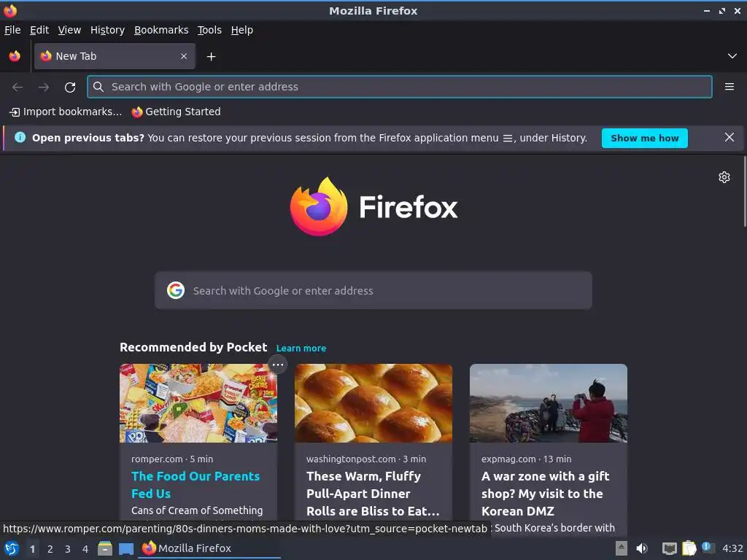Switch to workspace 3
The height and width of the screenshot is (560, 747).
click(x=68, y=549)
